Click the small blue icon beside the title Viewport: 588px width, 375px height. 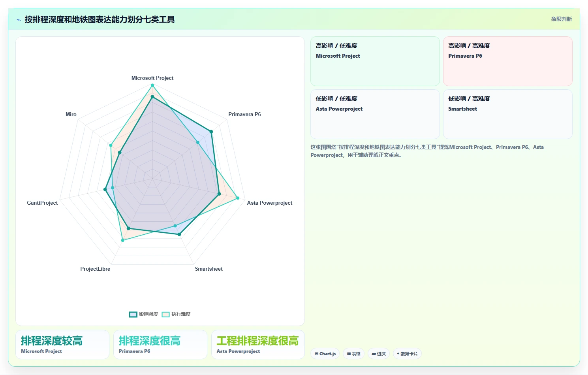[19, 19]
